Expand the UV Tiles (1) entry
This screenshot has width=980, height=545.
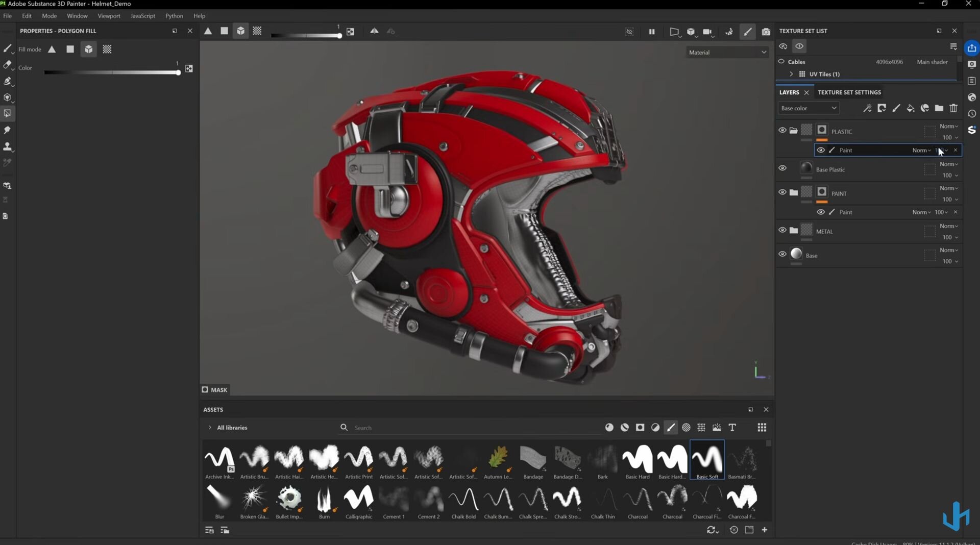click(791, 74)
